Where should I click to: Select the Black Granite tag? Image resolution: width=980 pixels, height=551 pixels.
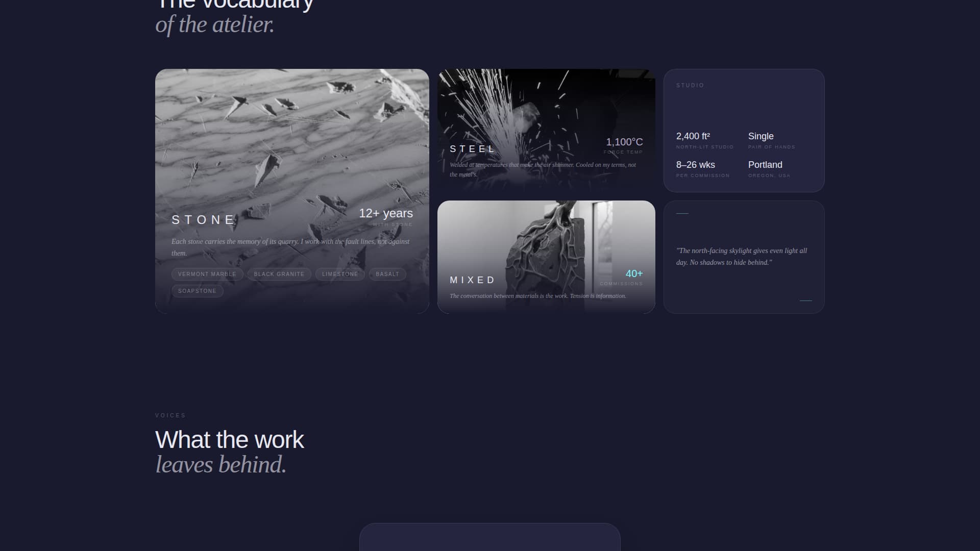click(x=279, y=274)
